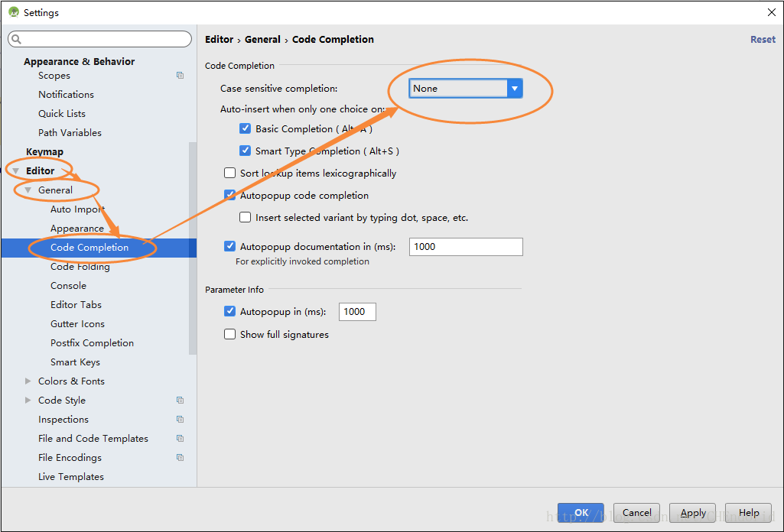
Task: Select Smart Keys in the settings tree
Action: 75,362
